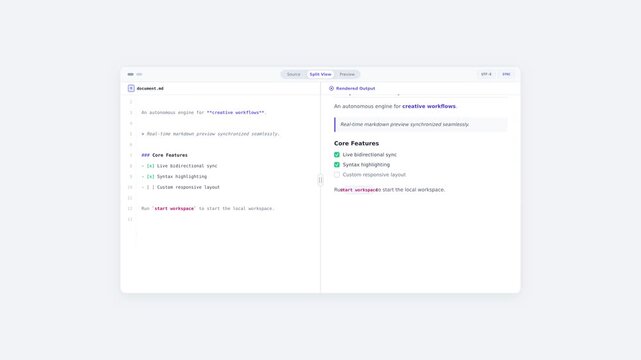Click 'to start the local workspace.' in preview
The image size is (641, 360).
coord(411,190)
